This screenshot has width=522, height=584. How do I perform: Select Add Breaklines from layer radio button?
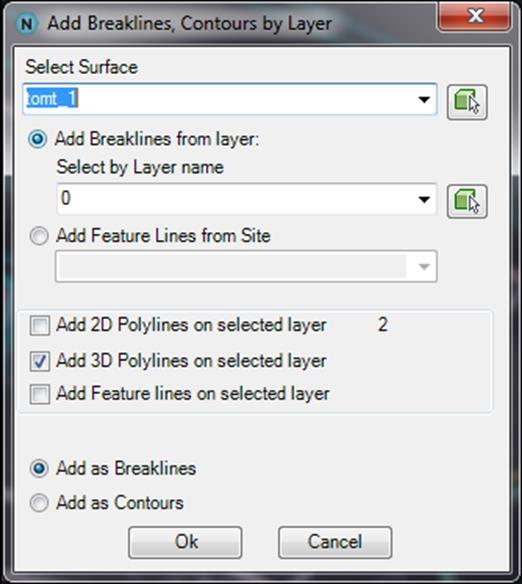(x=38, y=139)
